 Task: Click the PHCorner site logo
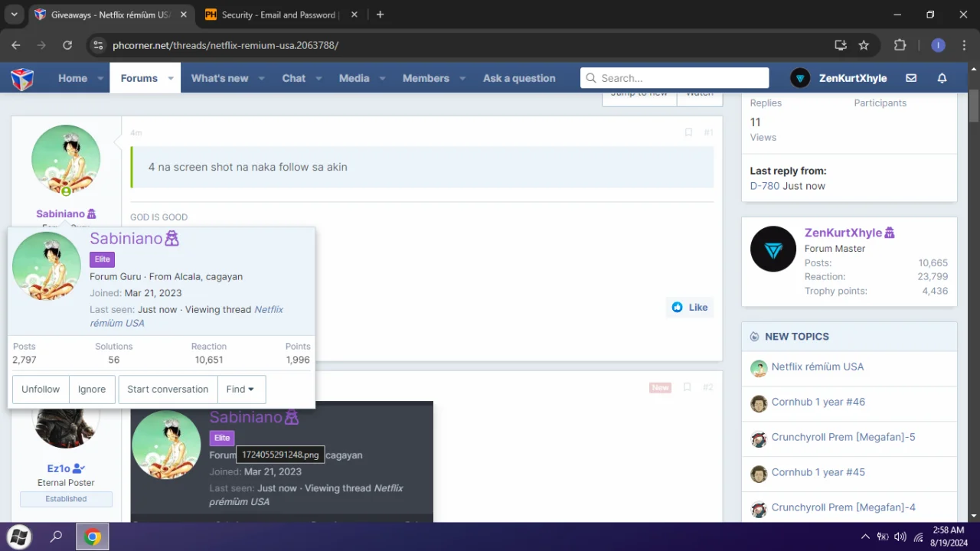[x=21, y=78]
